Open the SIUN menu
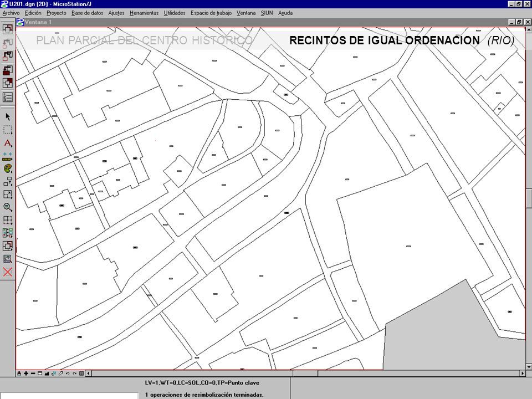The height and width of the screenshot is (399, 532). 267,13
